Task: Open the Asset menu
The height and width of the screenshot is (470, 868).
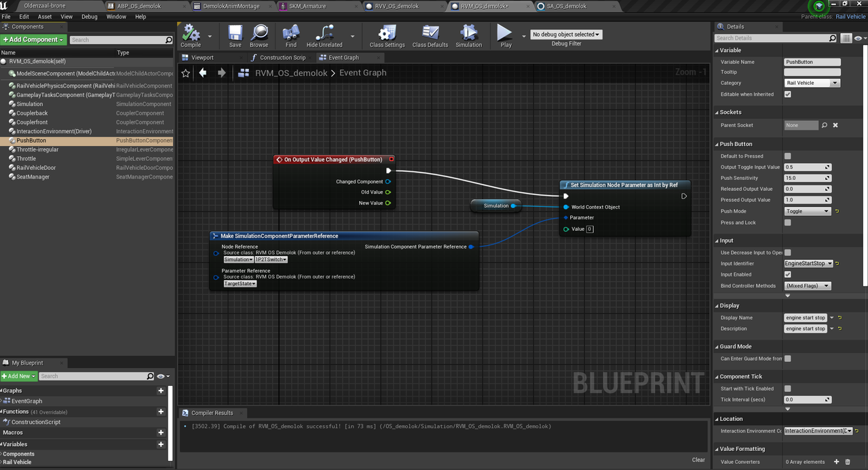Action: (45, 16)
